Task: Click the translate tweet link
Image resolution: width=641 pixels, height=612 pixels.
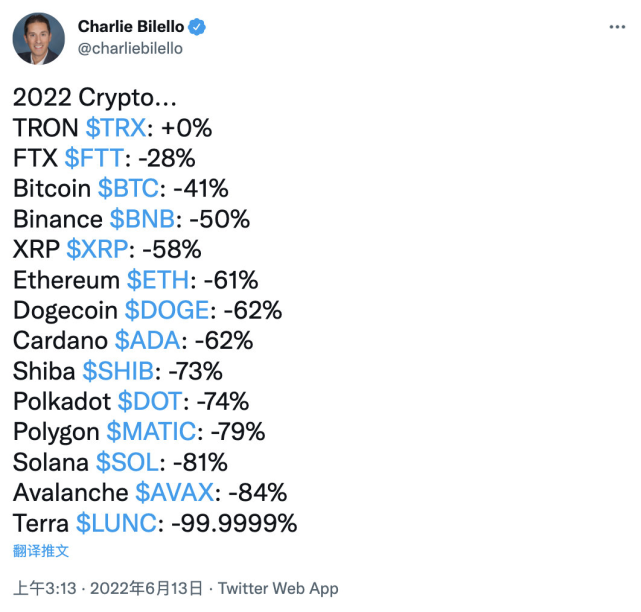Action: point(41,550)
